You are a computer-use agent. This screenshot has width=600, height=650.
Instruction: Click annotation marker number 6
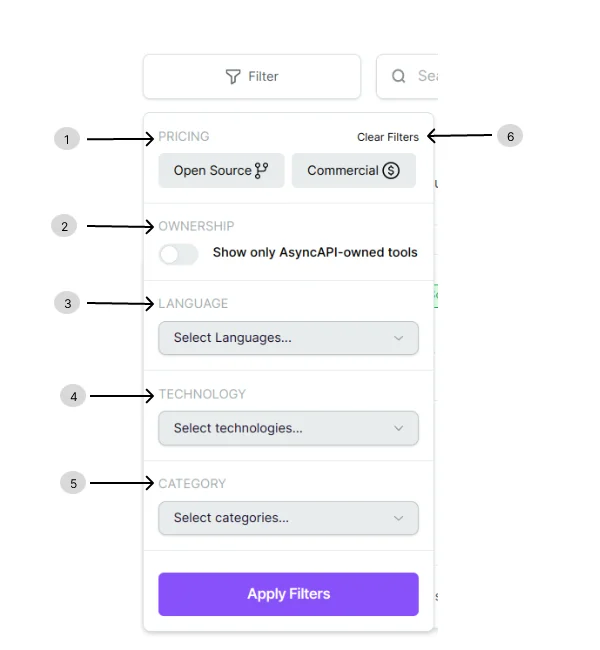point(510,136)
